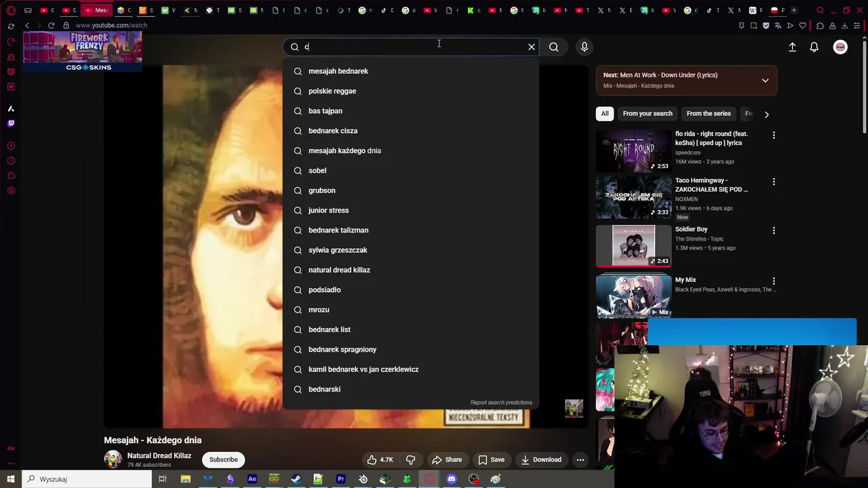Choose the "bednarek spragniony" suggestion
The width and height of the screenshot is (868, 488).
click(411, 349)
